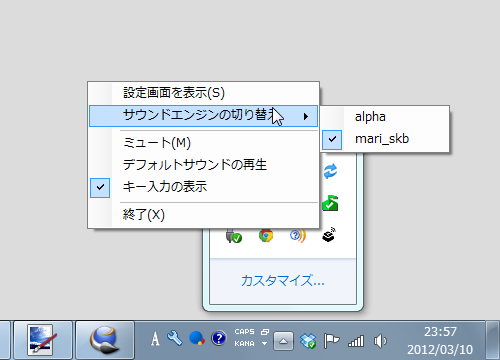Screen dimensions: 500x360
Task: Select checked mari_skb sound engine
Action: point(385,139)
